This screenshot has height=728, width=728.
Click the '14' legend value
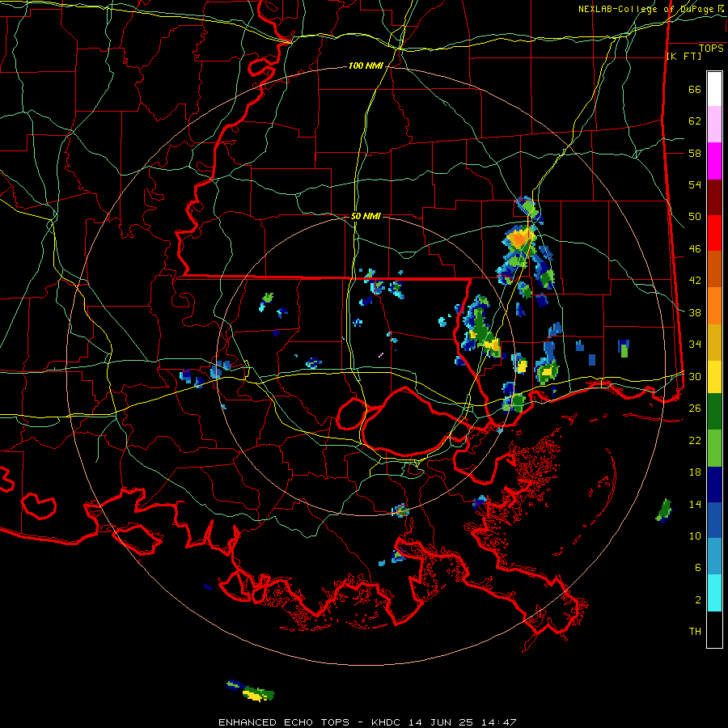coord(695,504)
